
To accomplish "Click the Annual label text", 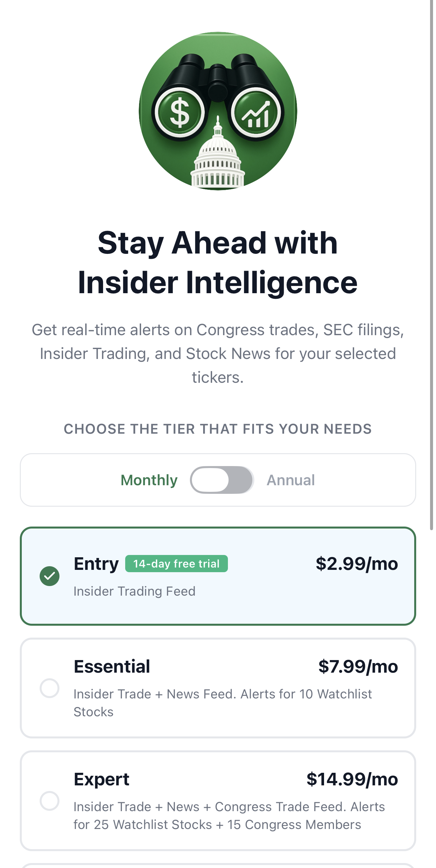I will tap(290, 480).
